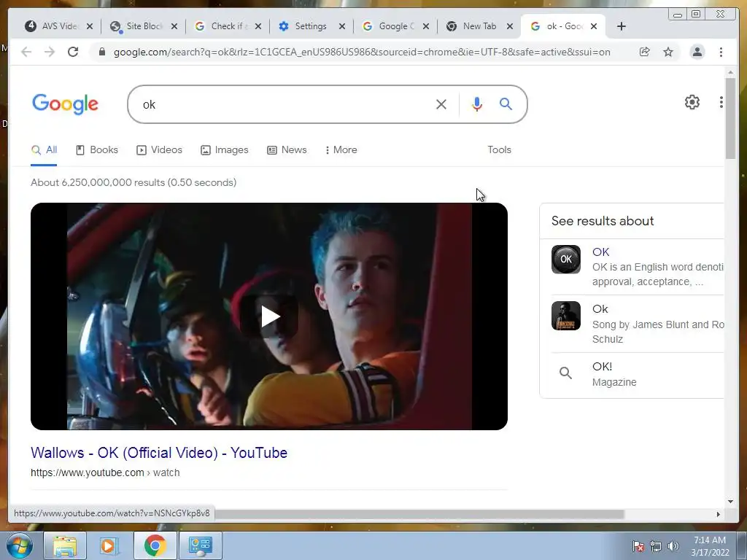The width and height of the screenshot is (747, 560).
Task: Click the network tray icon
Action: pyautogui.click(x=656, y=546)
